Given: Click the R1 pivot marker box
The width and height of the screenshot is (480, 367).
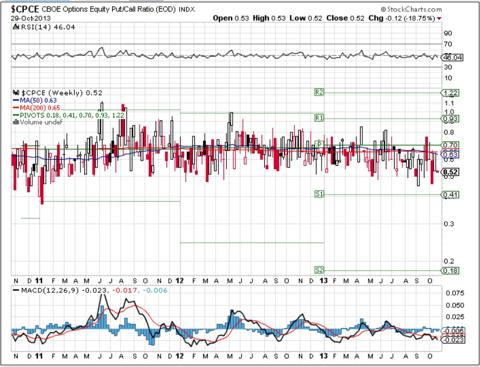Looking at the screenshot, I should (319, 117).
